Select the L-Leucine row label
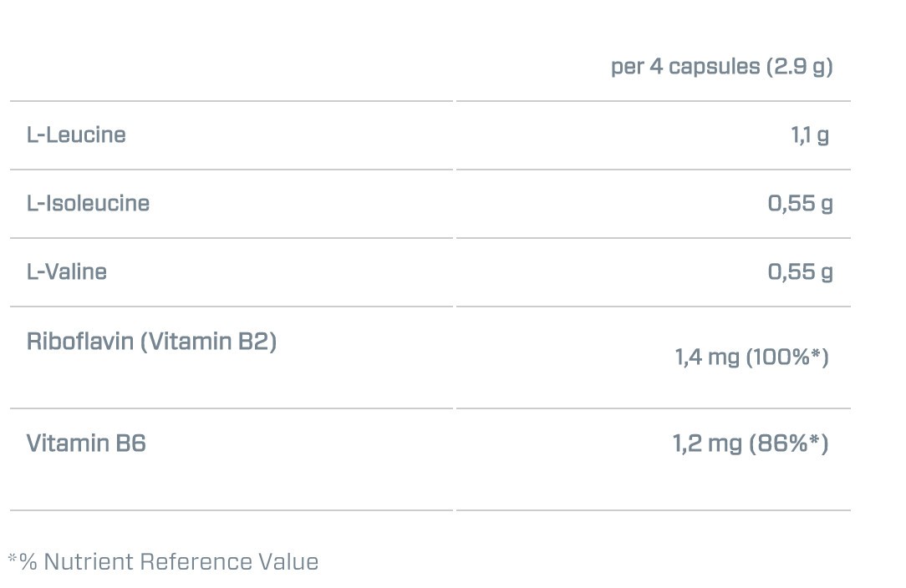The height and width of the screenshot is (588, 906). click(76, 135)
